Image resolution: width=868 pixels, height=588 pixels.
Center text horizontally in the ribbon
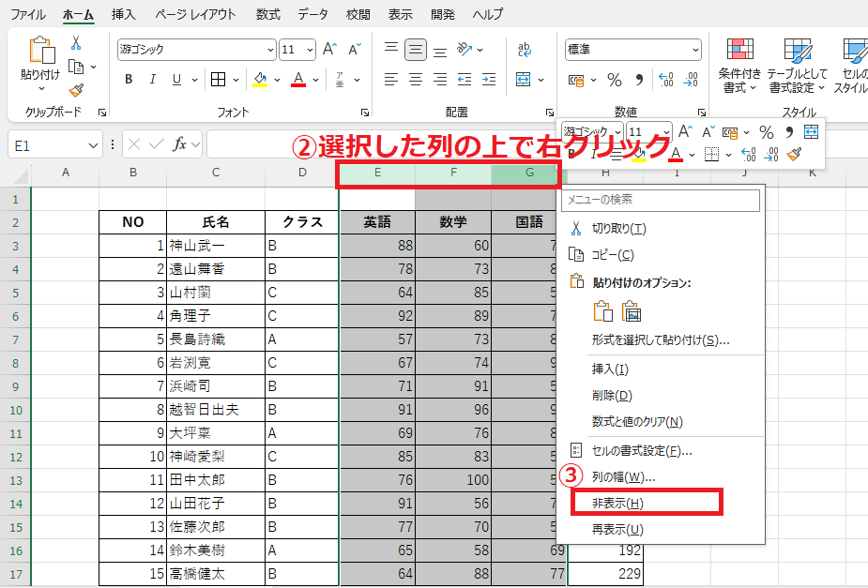[x=415, y=80]
